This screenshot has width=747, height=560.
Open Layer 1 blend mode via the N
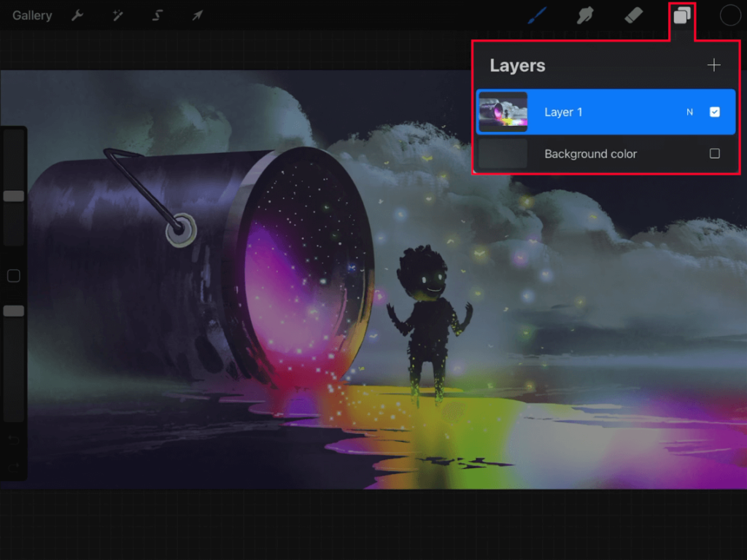(689, 112)
